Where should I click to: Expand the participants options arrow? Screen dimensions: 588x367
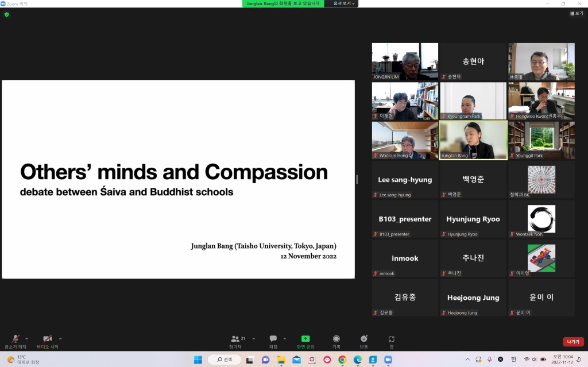point(254,338)
